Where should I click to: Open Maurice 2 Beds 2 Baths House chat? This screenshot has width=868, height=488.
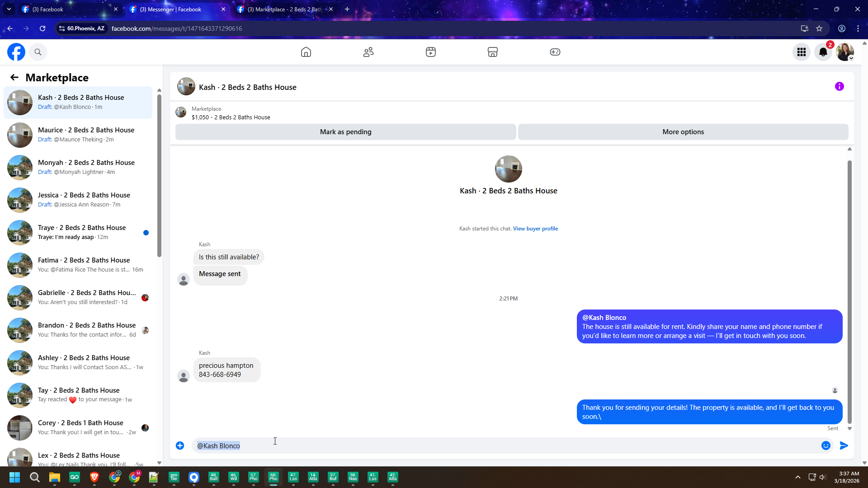pos(78,135)
